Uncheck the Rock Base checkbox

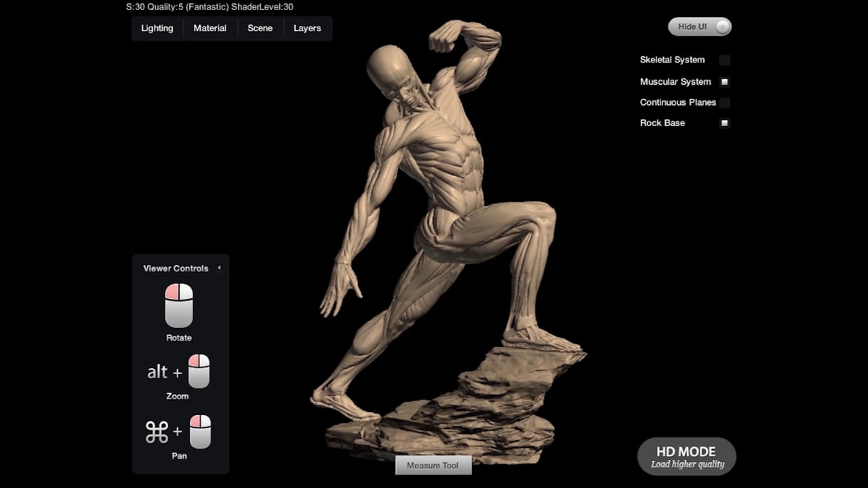coord(725,123)
